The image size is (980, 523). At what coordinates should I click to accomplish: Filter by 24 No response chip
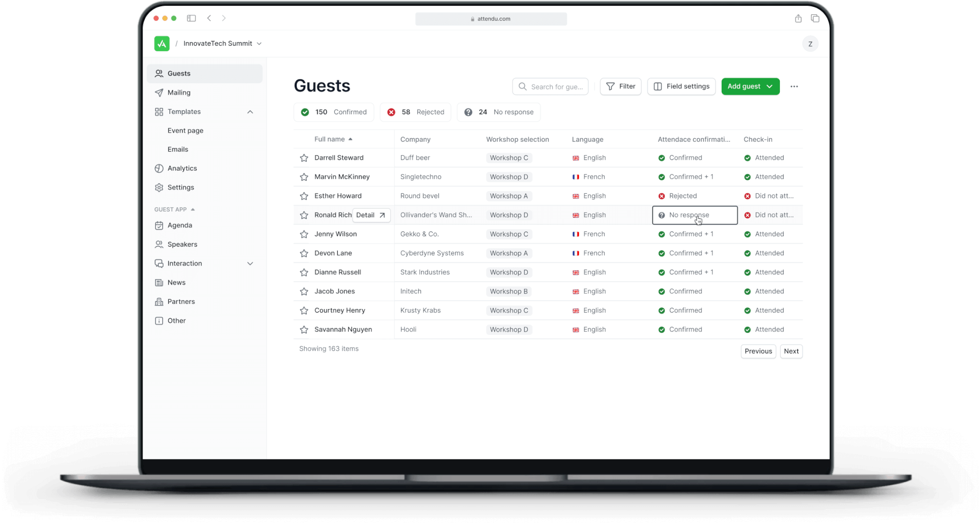tap(499, 112)
